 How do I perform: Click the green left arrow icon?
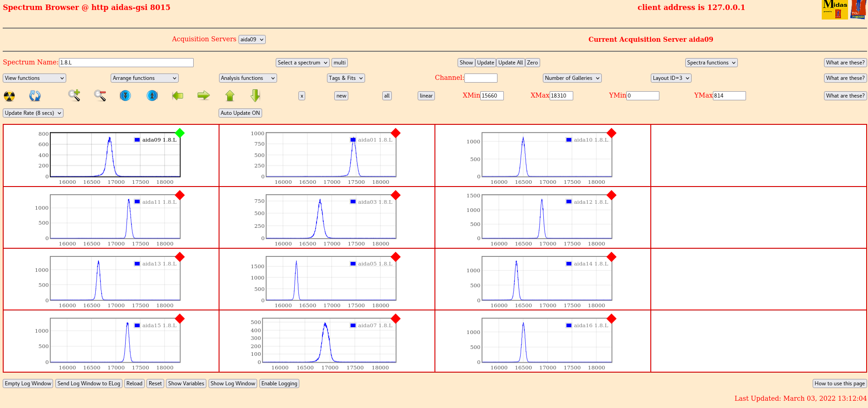178,95
